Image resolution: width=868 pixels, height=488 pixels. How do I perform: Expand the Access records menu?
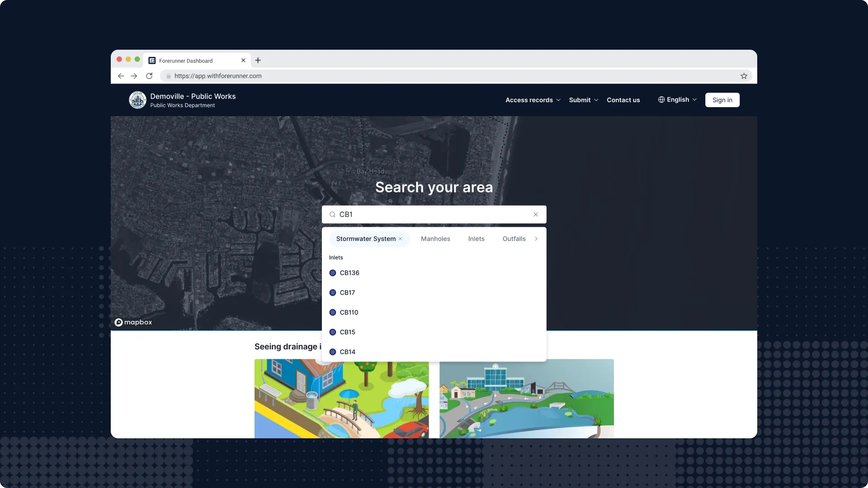coord(533,100)
